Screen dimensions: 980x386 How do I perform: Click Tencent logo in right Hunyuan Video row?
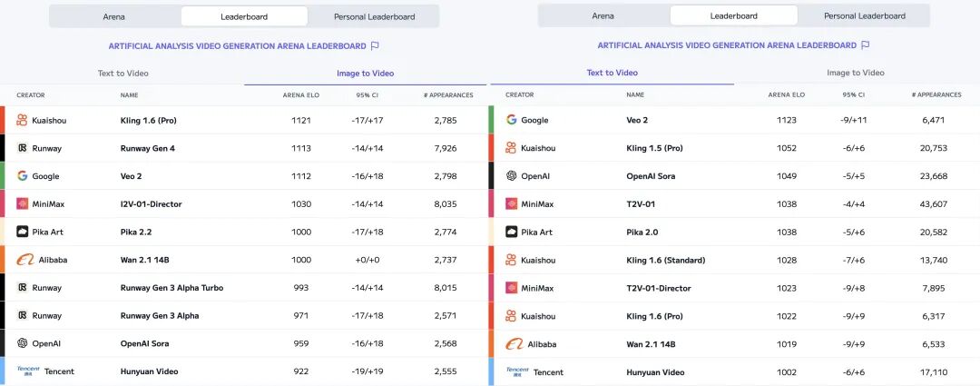coord(517,371)
